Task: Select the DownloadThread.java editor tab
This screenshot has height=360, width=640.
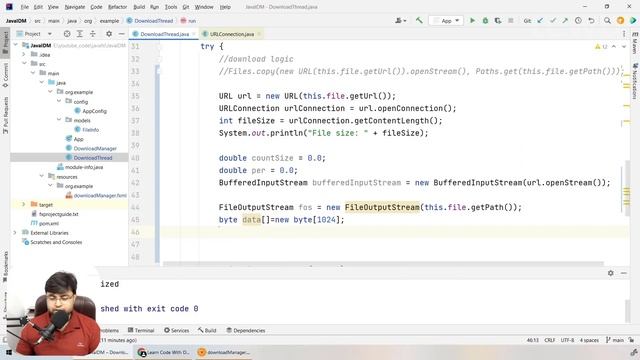Action: pyautogui.click(x=164, y=34)
